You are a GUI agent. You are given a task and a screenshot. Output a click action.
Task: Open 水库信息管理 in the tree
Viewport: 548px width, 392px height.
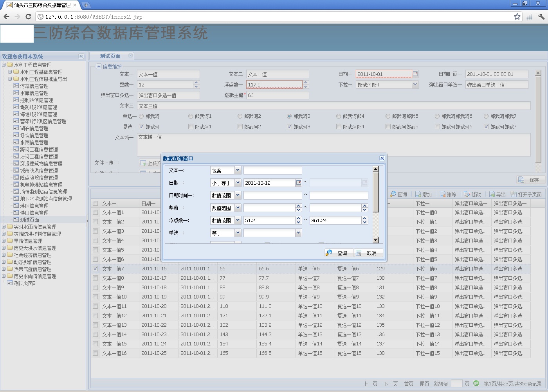pos(34,93)
